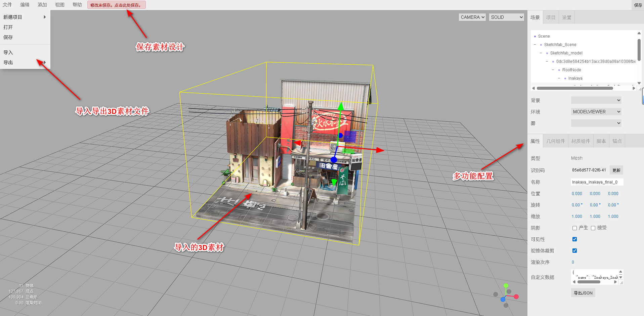
Task: Click the scroll-down arrow in scene outliner
Action: point(639,83)
